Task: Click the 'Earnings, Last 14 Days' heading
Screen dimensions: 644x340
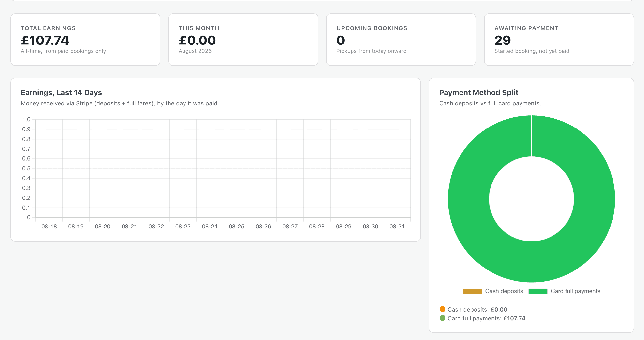Action: pyautogui.click(x=61, y=93)
